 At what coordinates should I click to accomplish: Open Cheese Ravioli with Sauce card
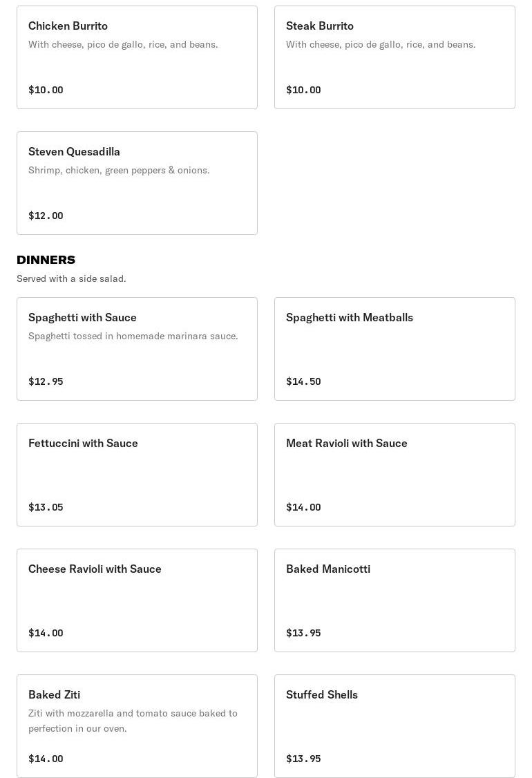pos(137,600)
